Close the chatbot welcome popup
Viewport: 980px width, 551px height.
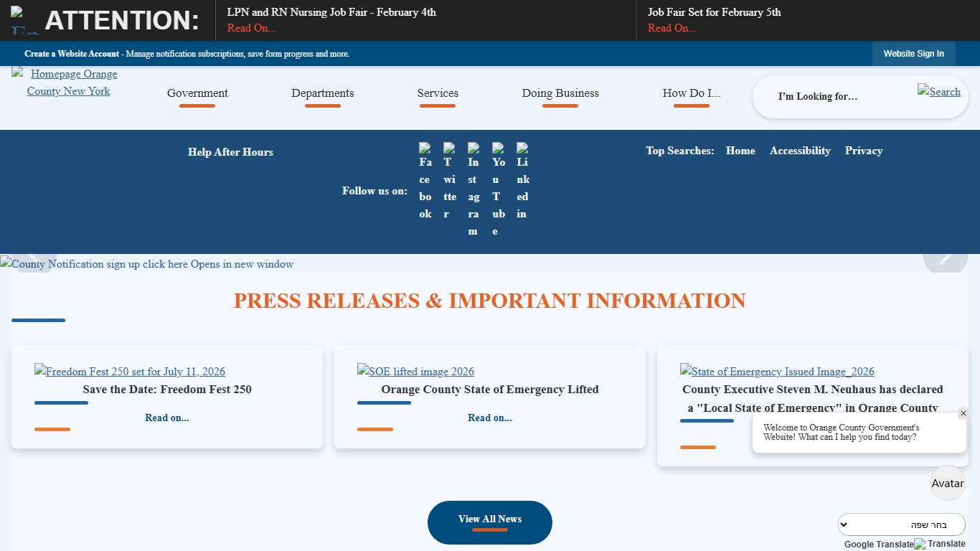click(963, 413)
